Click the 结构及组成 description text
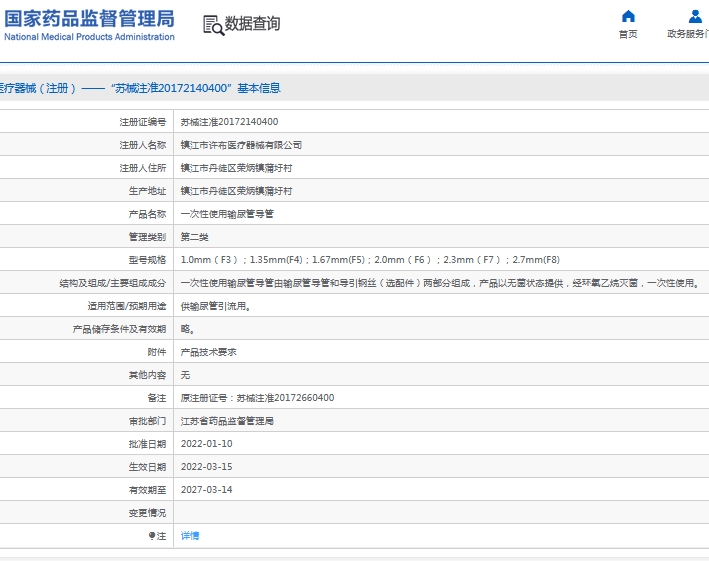The height and width of the screenshot is (561, 709). (x=441, y=283)
